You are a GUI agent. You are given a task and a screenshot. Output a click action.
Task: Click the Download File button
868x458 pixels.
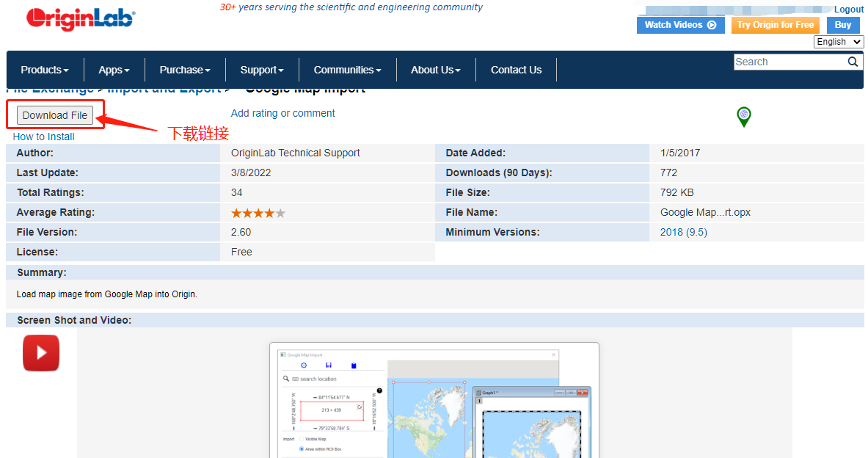[55, 115]
